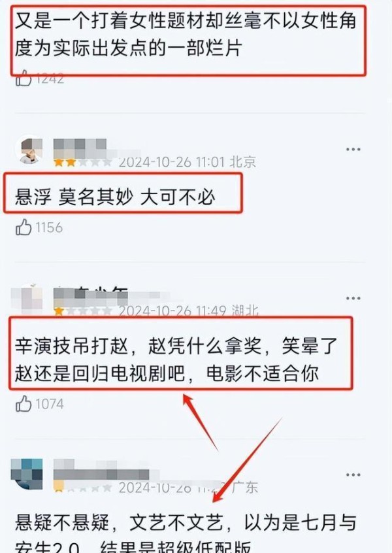The width and height of the screenshot is (392, 553).
Task: Tap thumbs-up on the 1156-like comment
Action: 24,227
